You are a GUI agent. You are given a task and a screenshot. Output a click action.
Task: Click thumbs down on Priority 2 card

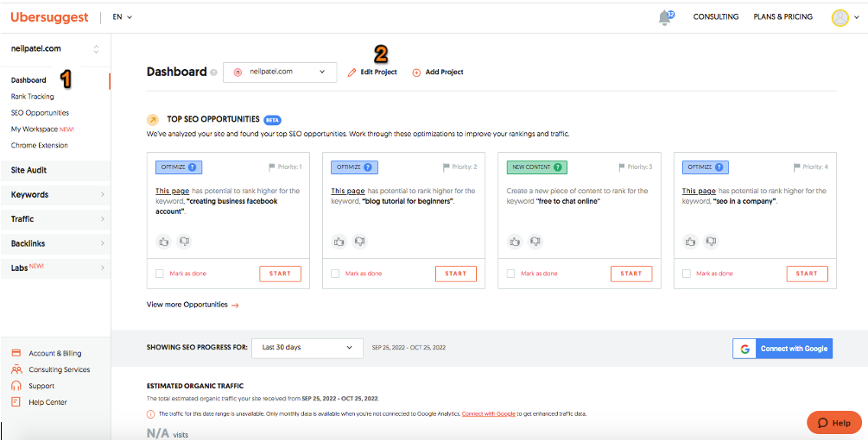click(359, 242)
